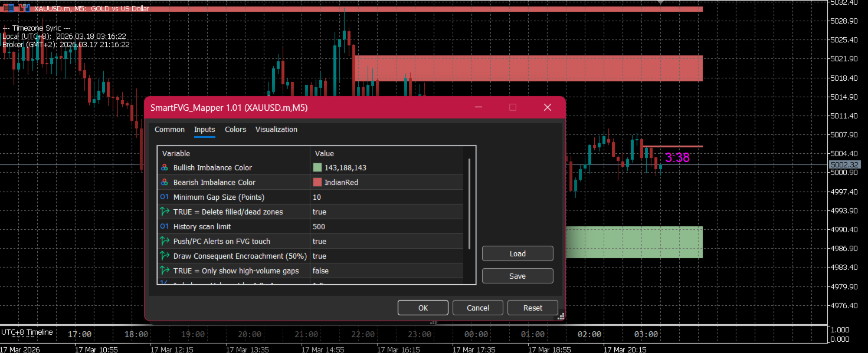Select the Bullish Imbalance Color row label
Viewport: 868px width, 353px height.
212,168
